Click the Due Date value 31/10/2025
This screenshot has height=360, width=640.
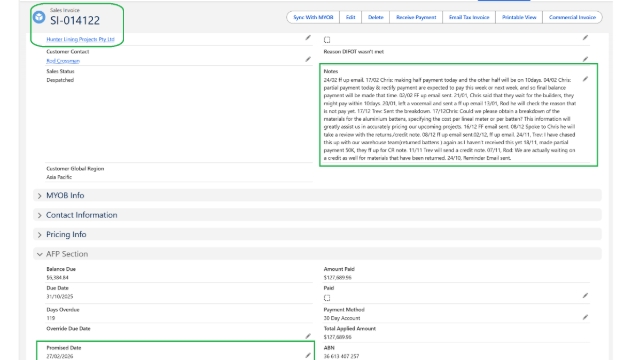(60, 296)
